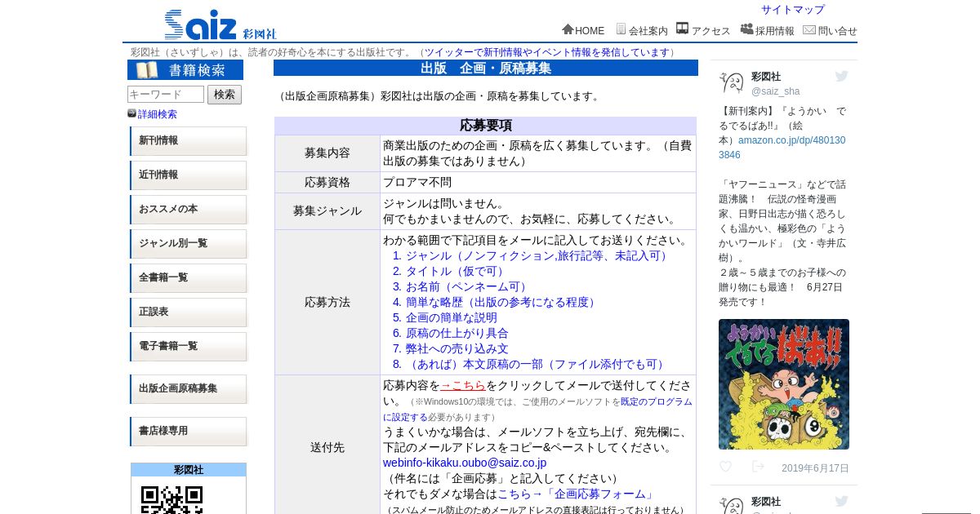The width and height of the screenshot is (980, 514).
Task: Open the ようかい でるでるばあ book cover image
Action: (x=784, y=384)
